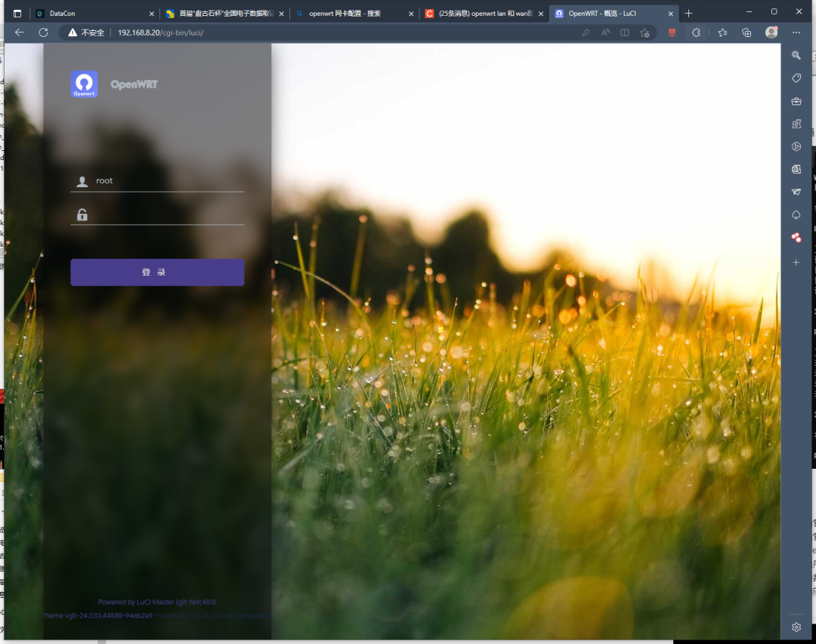Open the sidebar Shopping tag icon
The height and width of the screenshot is (644, 816).
(x=796, y=78)
